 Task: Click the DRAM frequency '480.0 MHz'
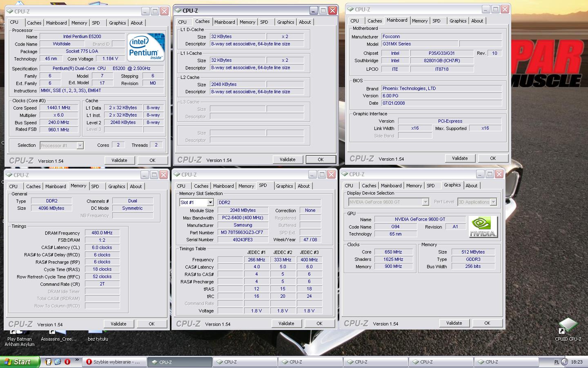point(102,233)
